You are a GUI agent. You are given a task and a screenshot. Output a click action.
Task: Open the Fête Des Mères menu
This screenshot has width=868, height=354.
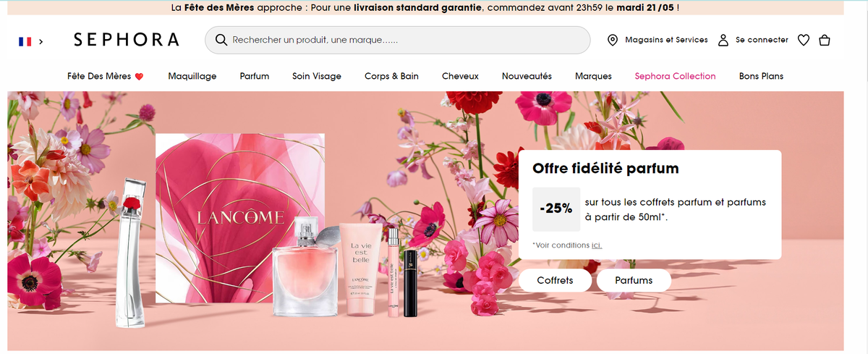(106, 76)
